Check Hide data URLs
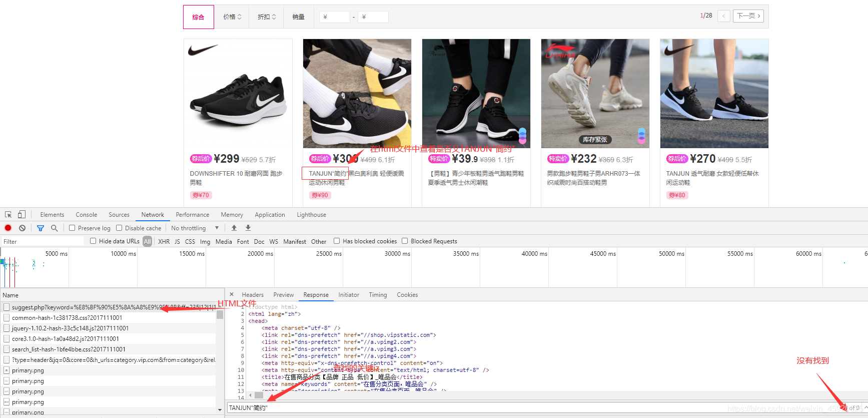This screenshot has height=418, width=868. click(93, 241)
